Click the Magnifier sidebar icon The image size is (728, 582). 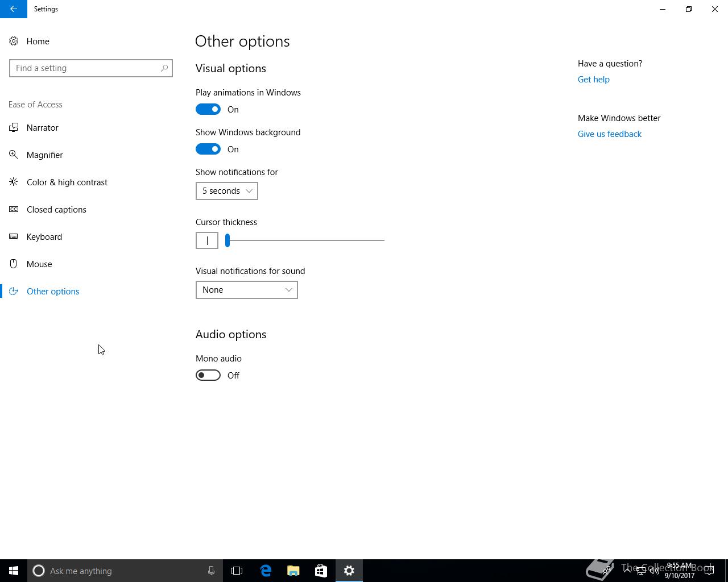[14, 155]
